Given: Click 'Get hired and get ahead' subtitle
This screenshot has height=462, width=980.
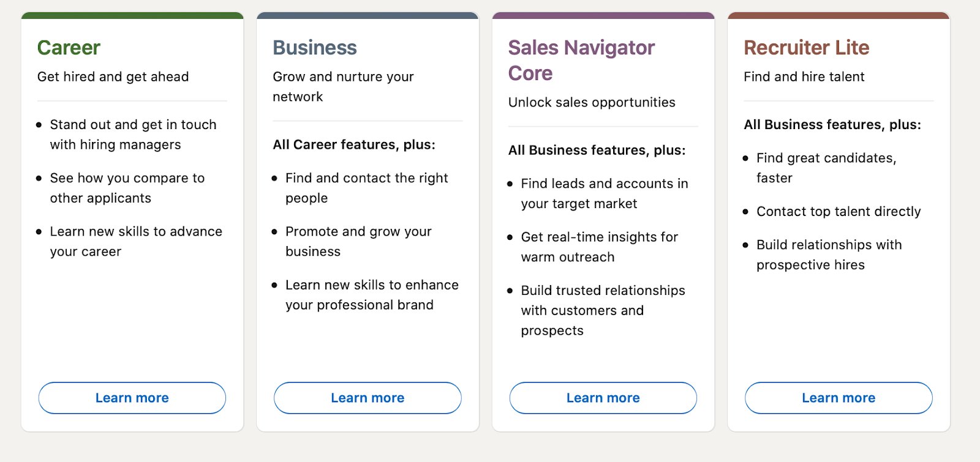Looking at the screenshot, I should 113,77.
